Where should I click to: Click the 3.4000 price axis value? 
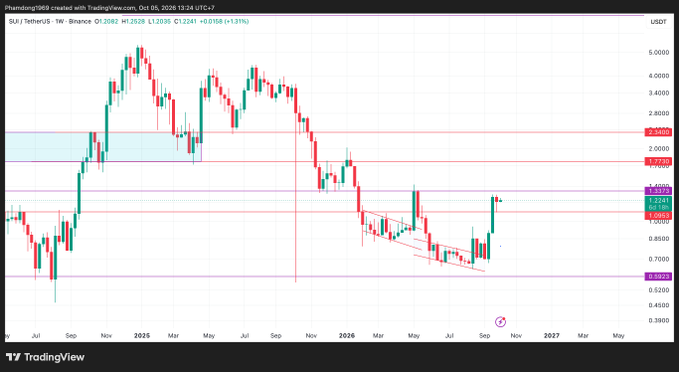[658, 93]
